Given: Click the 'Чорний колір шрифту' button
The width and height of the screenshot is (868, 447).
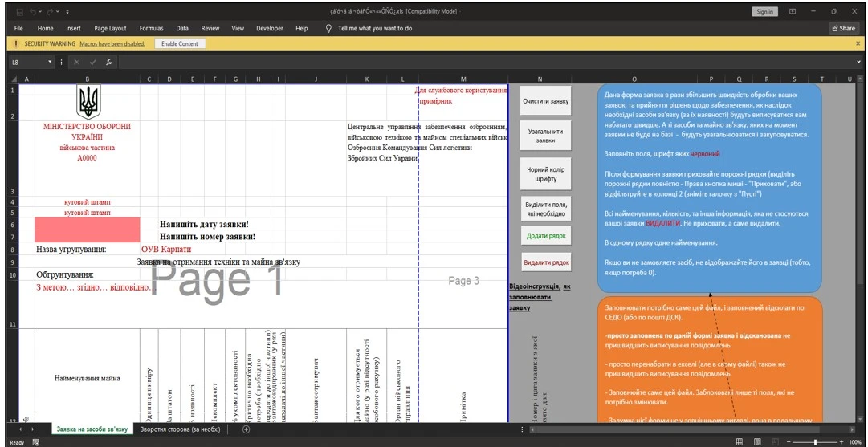Looking at the screenshot, I should [546, 174].
